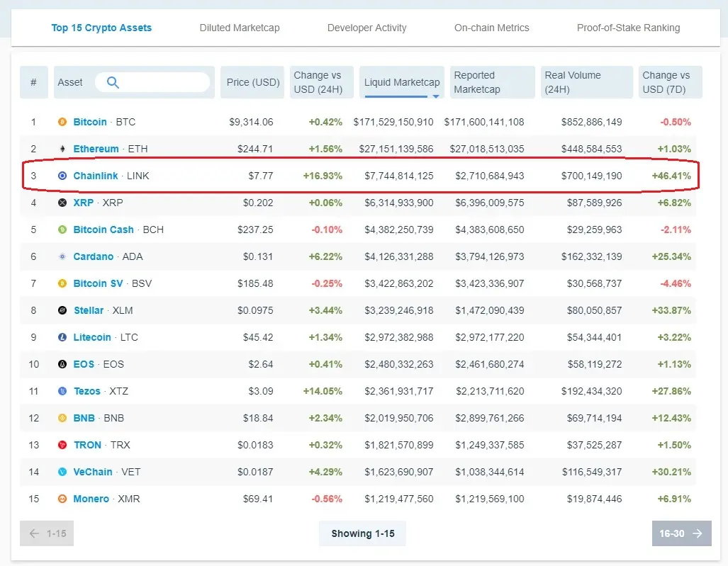Click into the Asset search field
Viewport: 728px width, 566px height.
152,83
